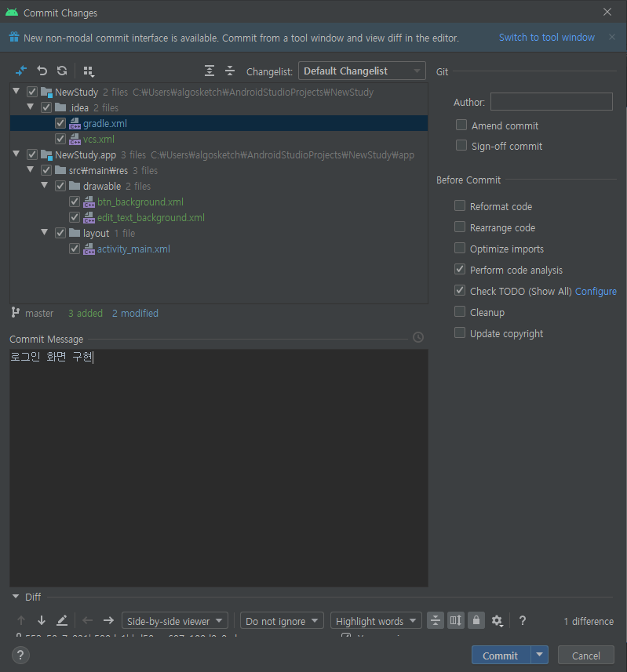Click the gift icon in the banner
This screenshot has width=627, height=672.
pyautogui.click(x=14, y=38)
